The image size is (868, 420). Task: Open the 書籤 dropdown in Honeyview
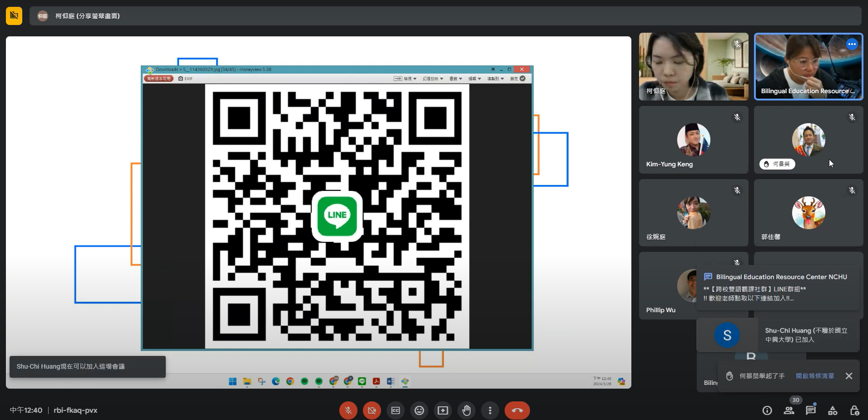tap(456, 79)
